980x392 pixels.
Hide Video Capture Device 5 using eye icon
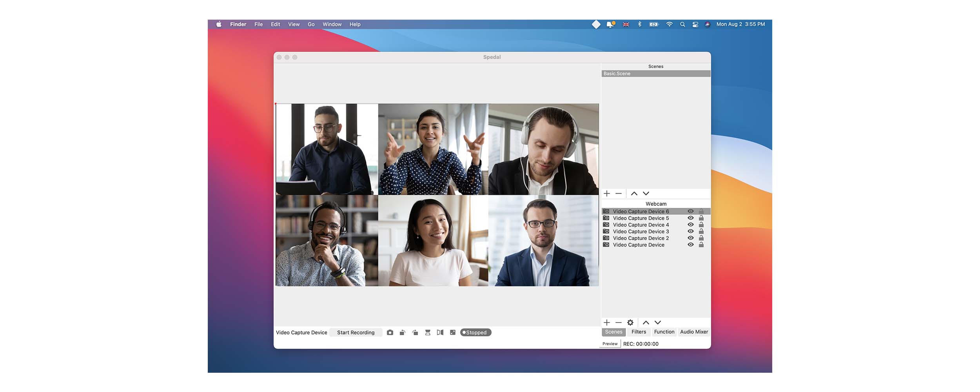(x=691, y=218)
